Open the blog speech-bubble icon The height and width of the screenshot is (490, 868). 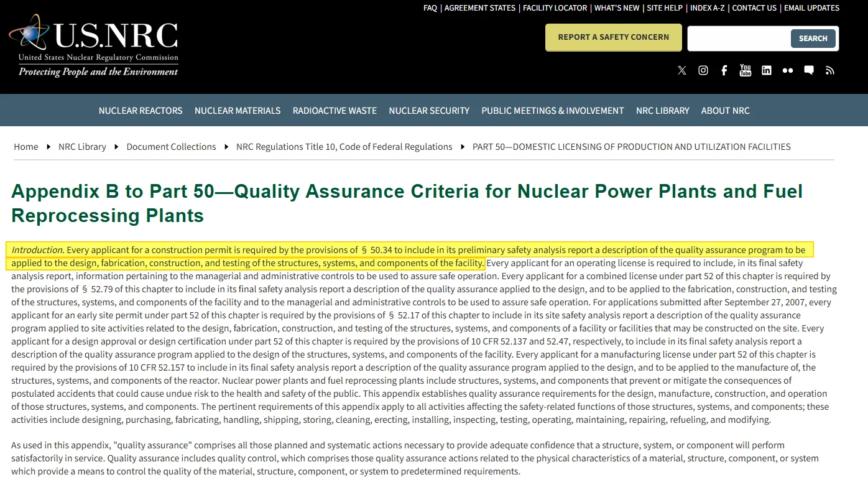coord(809,70)
